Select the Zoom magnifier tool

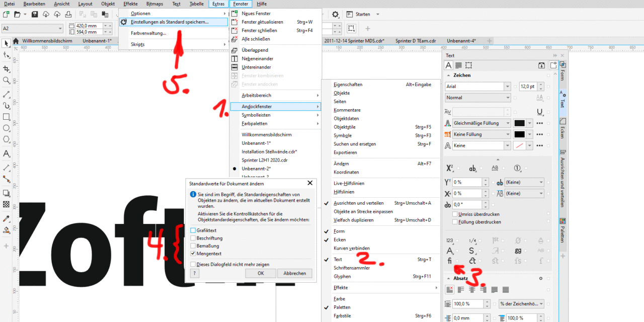pos(6,80)
